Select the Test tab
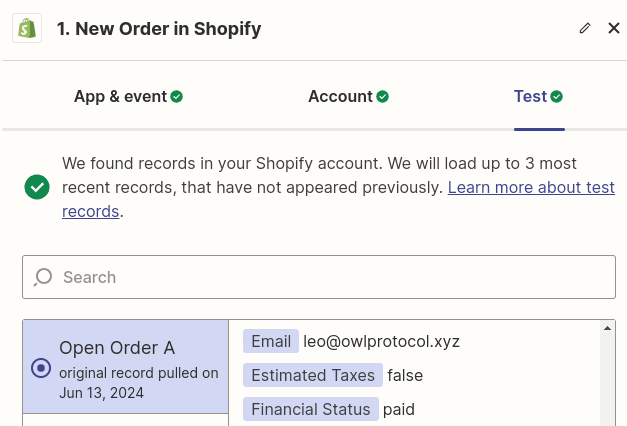The width and height of the screenshot is (627, 426). 530,97
